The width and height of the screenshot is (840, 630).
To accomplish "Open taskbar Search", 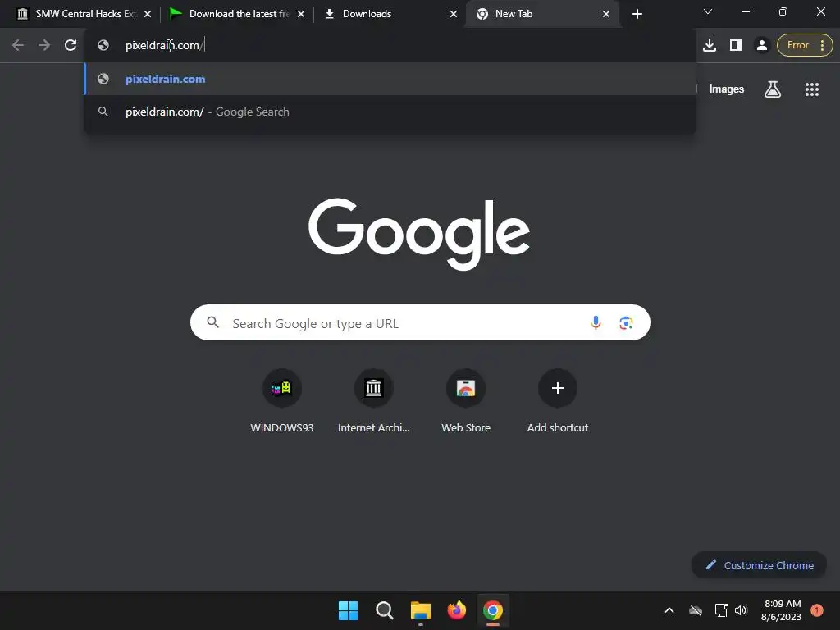I will (x=384, y=610).
